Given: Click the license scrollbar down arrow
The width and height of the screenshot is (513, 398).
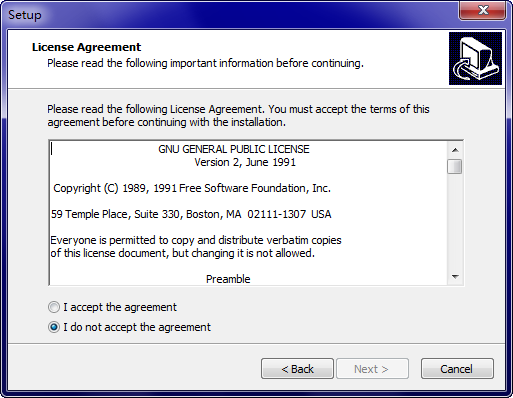Looking at the screenshot, I should tap(455, 277).
